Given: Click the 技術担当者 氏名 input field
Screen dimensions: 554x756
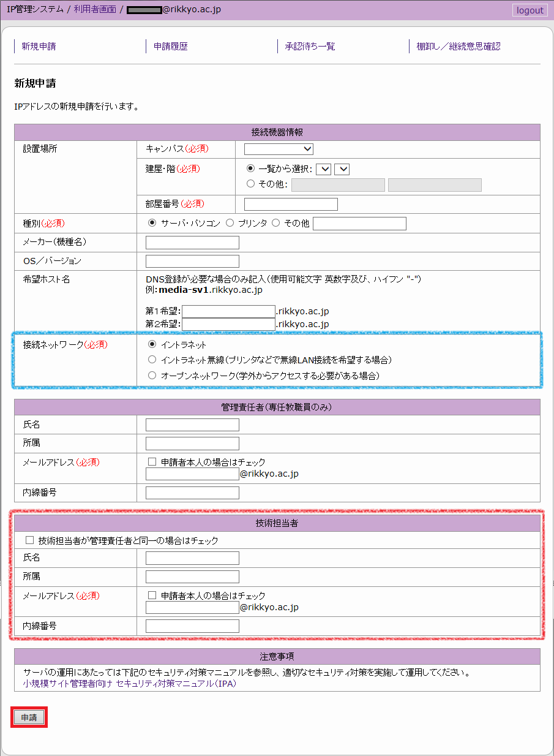Looking at the screenshot, I should point(192,558).
